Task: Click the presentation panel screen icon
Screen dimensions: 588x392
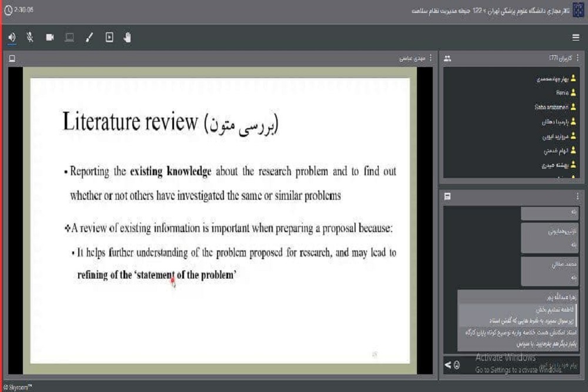Action: coord(12,58)
